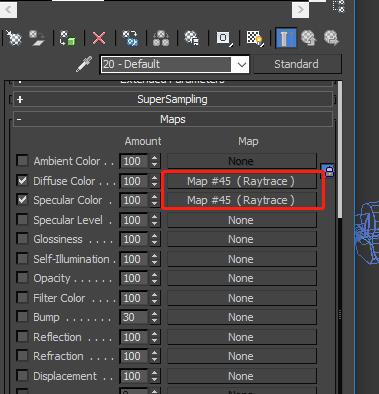Open Specular Color Map #45 Raytrace
Screen dimensions: 379x394
coord(241,200)
